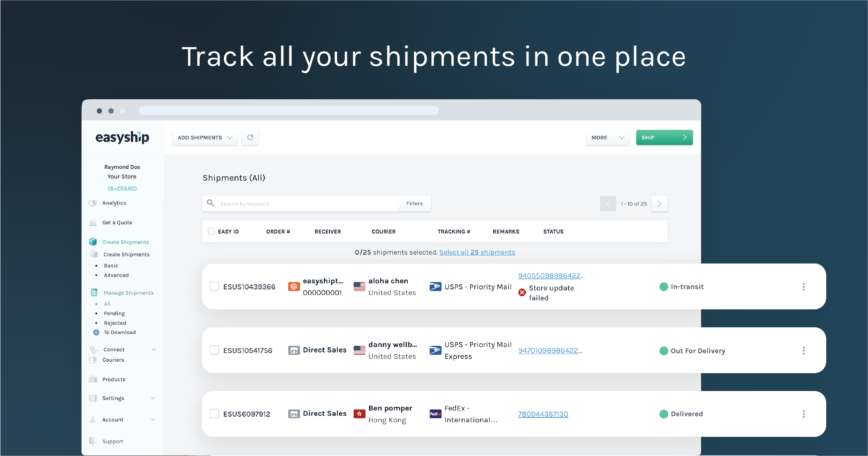Click the teal Create Shipments cube icon
Viewport: 868px width, 456px height.
click(93, 242)
